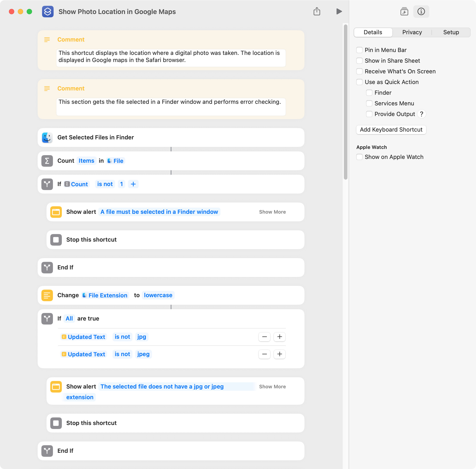Open the lowercase case dropdown
The width and height of the screenshot is (476, 469).
(x=158, y=295)
